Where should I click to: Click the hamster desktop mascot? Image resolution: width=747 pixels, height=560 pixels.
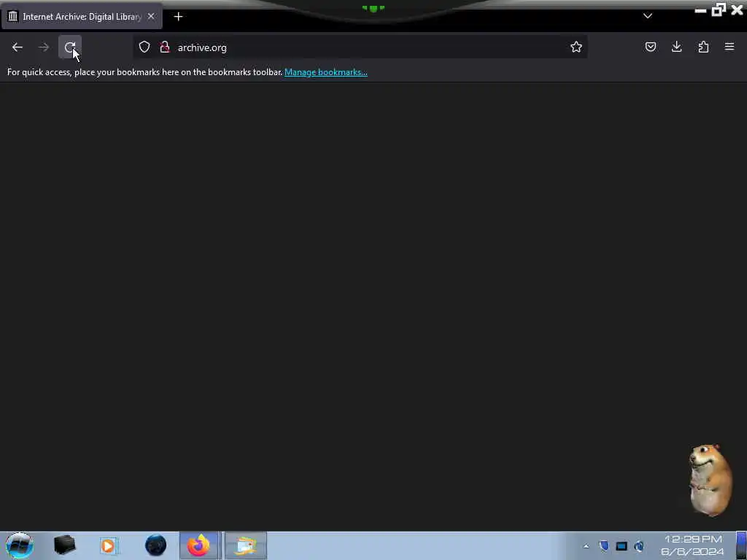(x=711, y=480)
